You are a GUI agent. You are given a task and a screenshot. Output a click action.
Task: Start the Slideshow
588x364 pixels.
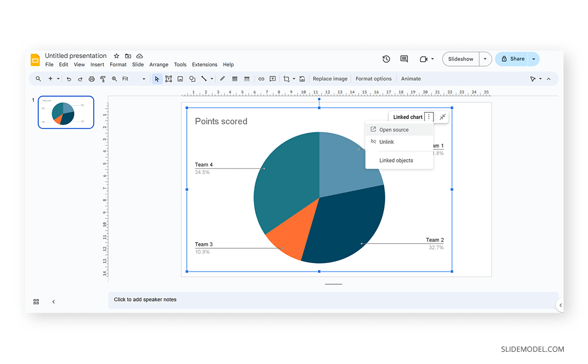(x=461, y=59)
